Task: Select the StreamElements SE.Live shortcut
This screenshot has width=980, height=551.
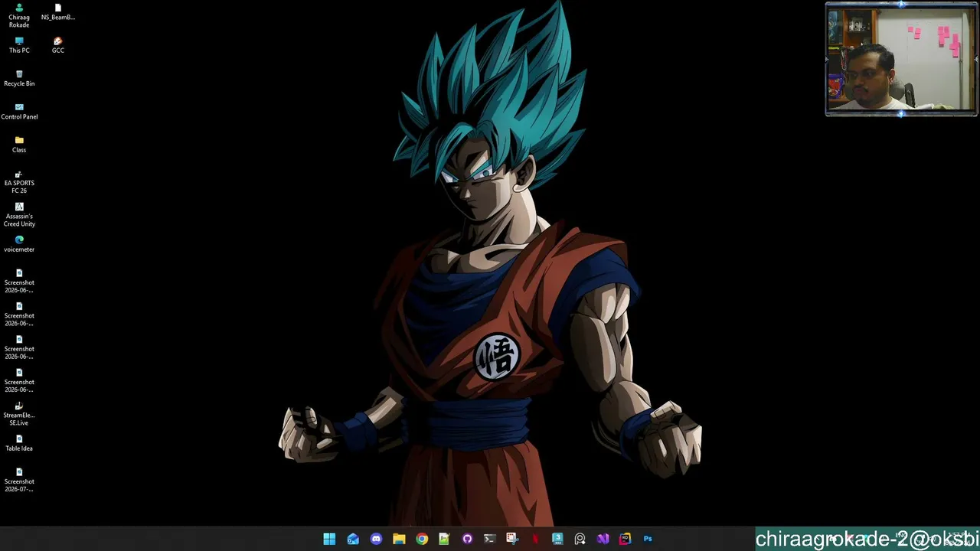Action: click(19, 414)
